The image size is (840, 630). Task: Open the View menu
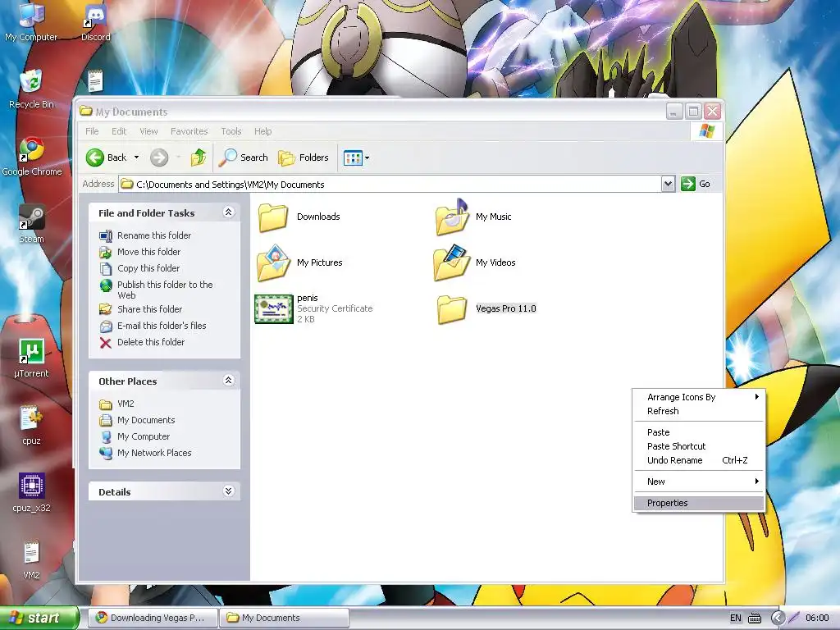point(149,131)
